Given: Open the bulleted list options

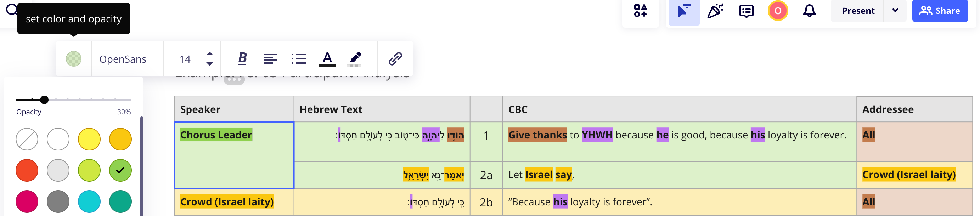Looking at the screenshot, I should click(299, 58).
